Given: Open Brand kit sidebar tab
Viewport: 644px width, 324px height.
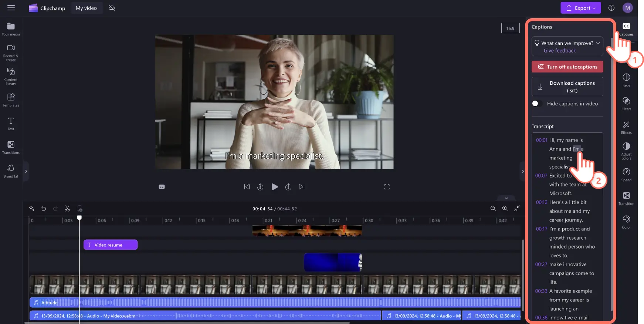Looking at the screenshot, I should pos(11,171).
